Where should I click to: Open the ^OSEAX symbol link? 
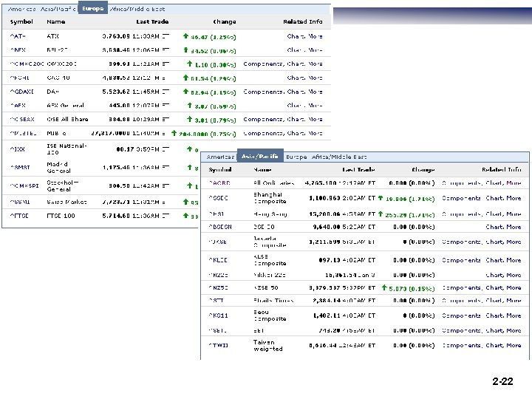tap(22, 120)
